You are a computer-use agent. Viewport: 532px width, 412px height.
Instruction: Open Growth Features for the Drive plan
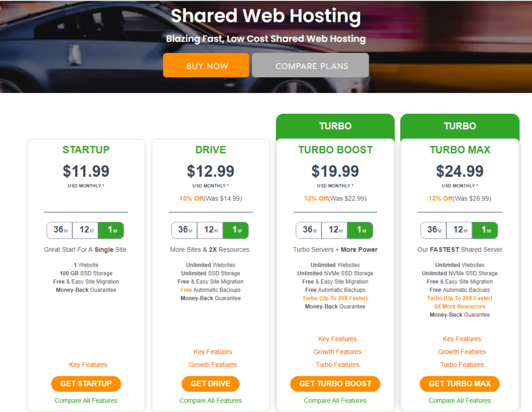coord(212,364)
